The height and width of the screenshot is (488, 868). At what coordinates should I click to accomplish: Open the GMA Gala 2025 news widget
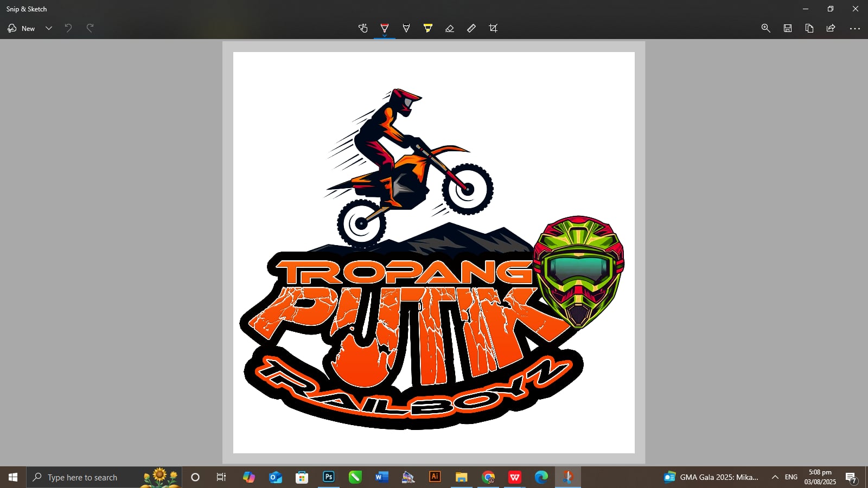point(711,477)
